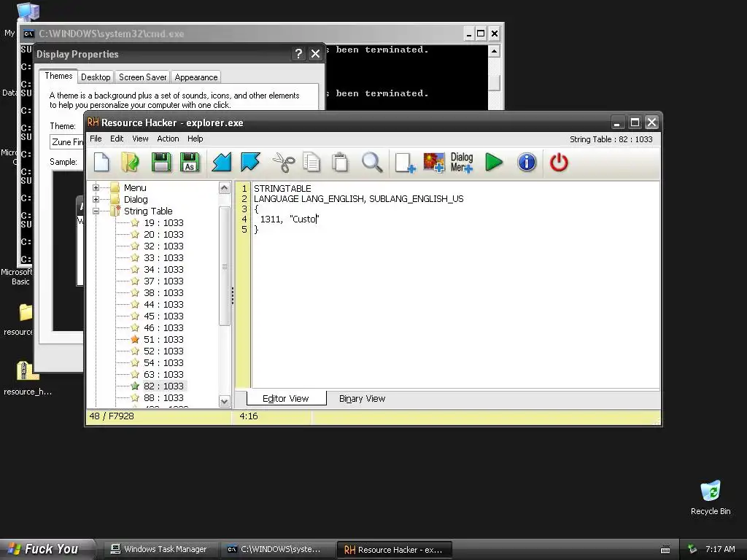Paste with the clipboard icon
This screenshot has height=560, width=747.
340,163
